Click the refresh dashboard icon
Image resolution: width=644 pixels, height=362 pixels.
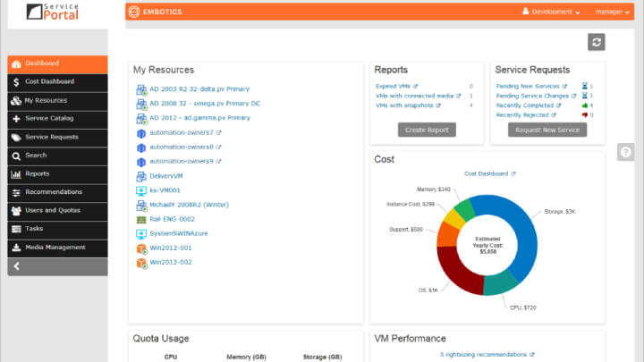tap(597, 42)
